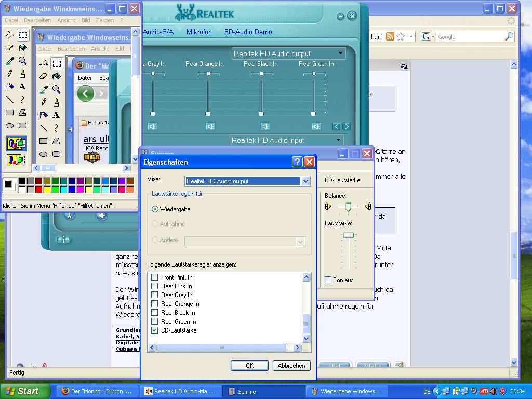
Task: Toggle the Ton aus checkbox in Summe window
Action: click(x=328, y=280)
